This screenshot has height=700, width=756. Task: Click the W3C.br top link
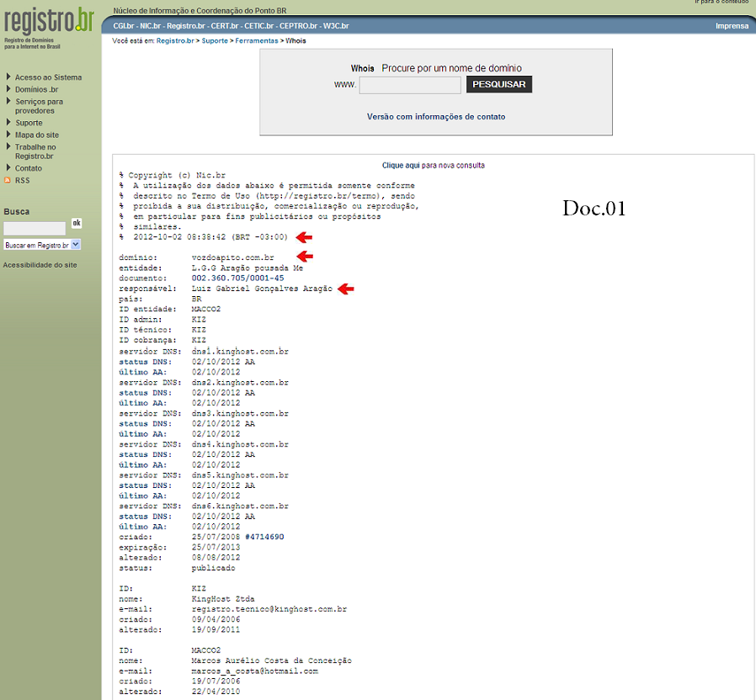point(336,26)
